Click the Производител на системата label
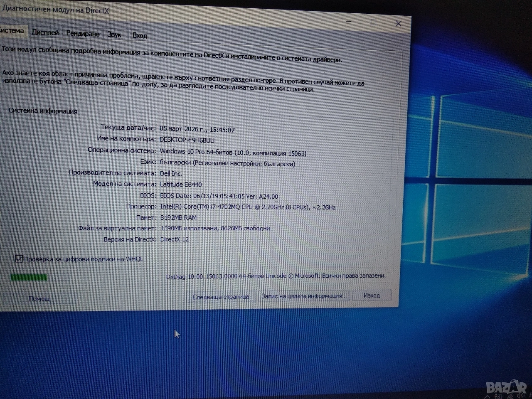Screen dimensions: 532x399 pyautogui.click(x=113, y=172)
